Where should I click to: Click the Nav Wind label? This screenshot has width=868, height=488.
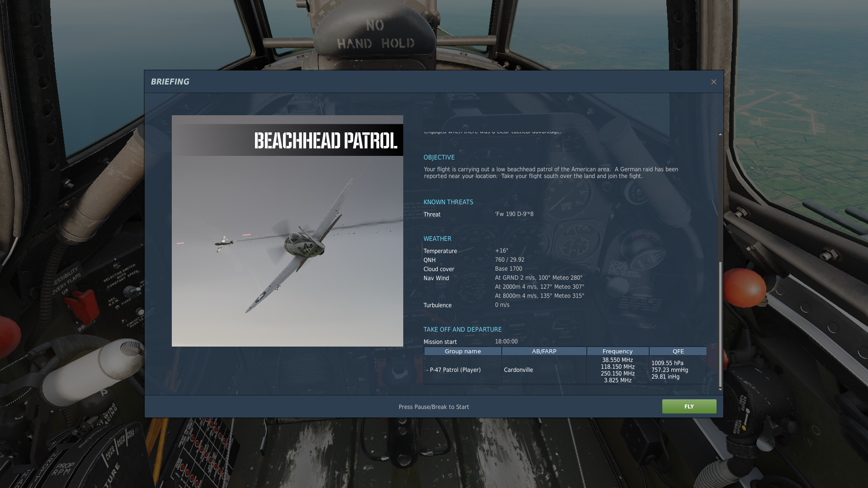tap(436, 278)
